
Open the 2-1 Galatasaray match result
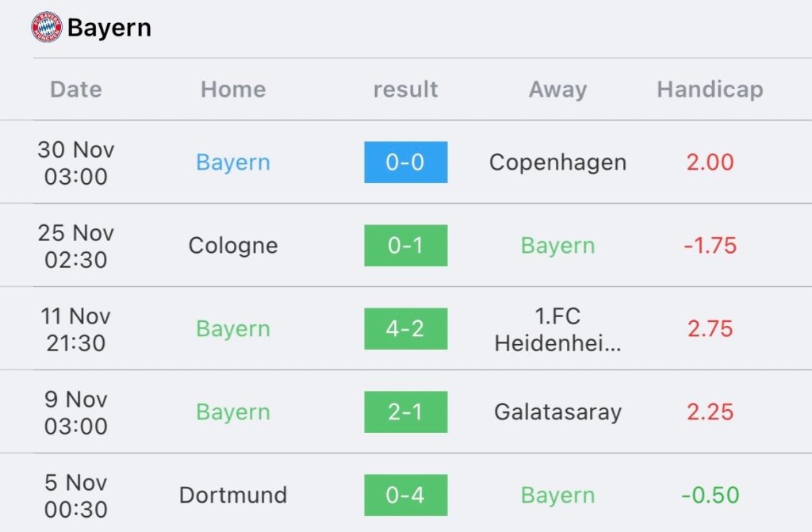point(405,412)
